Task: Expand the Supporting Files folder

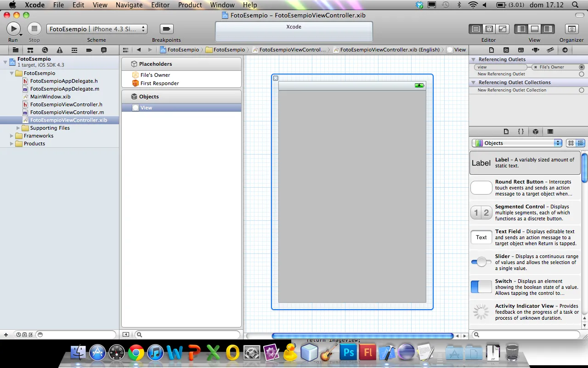Action: pos(18,128)
